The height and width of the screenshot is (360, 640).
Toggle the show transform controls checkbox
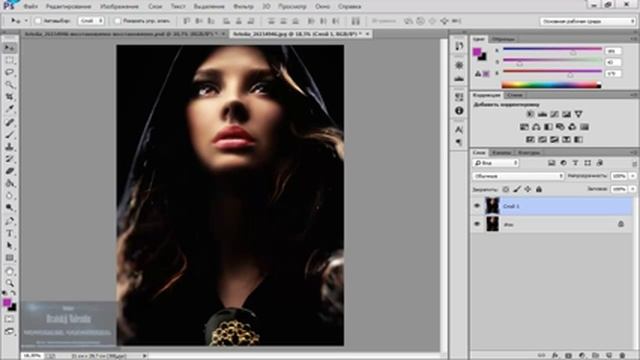[x=118, y=20]
